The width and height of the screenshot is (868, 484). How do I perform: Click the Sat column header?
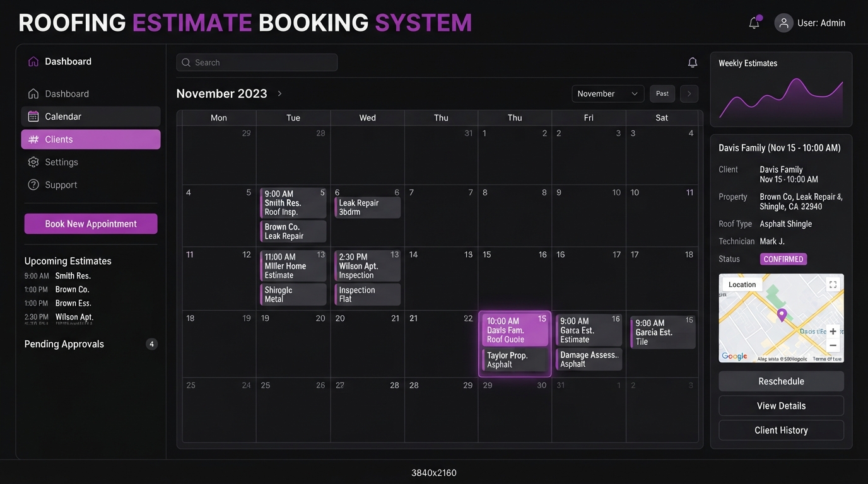point(662,118)
